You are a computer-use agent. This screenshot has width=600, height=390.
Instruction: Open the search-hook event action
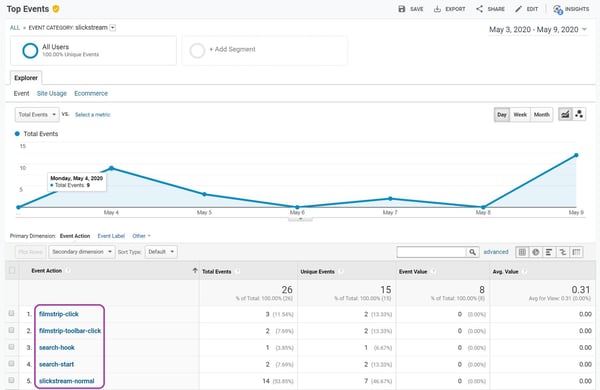click(57, 348)
